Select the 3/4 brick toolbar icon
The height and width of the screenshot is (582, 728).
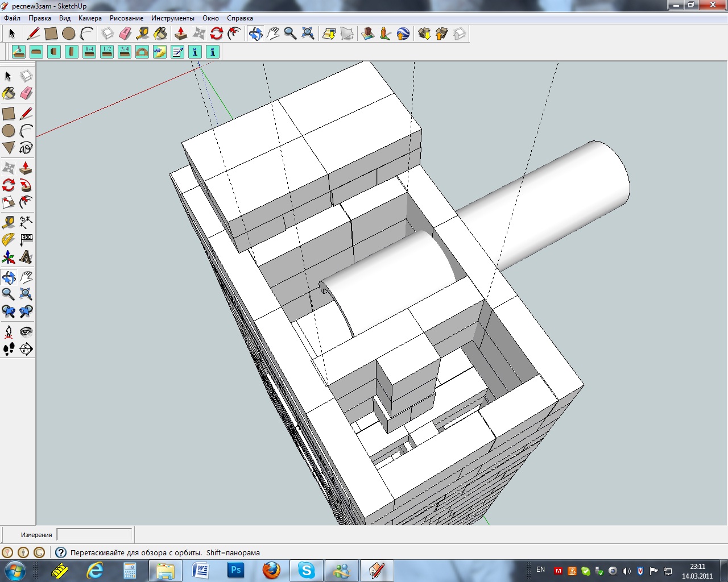[125, 52]
